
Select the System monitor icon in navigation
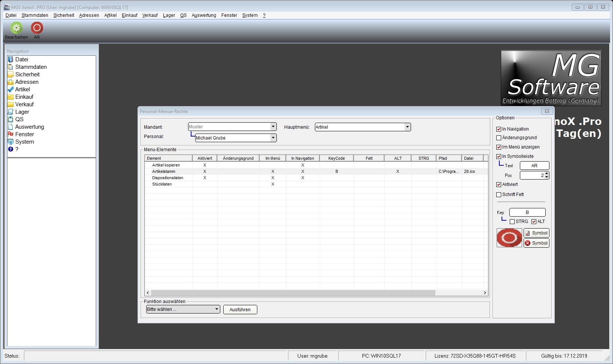click(x=10, y=142)
